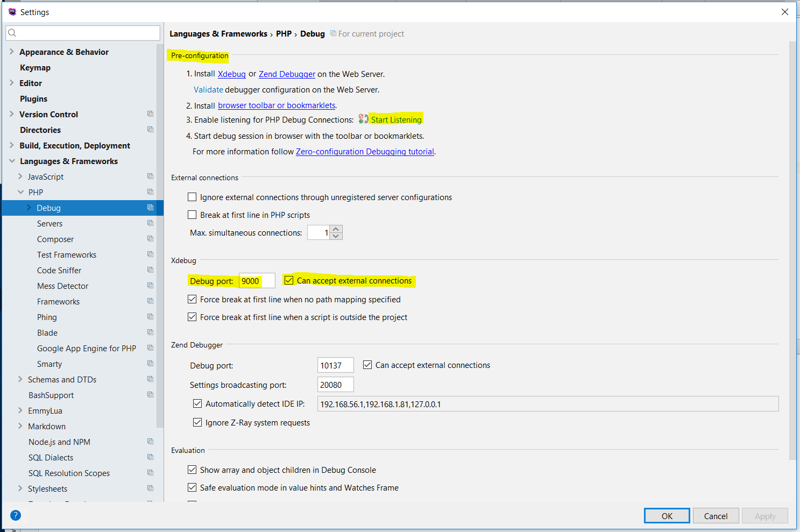Select Servers under PHP
This screenshot has width=800, height=532.
tap(49, 223)
